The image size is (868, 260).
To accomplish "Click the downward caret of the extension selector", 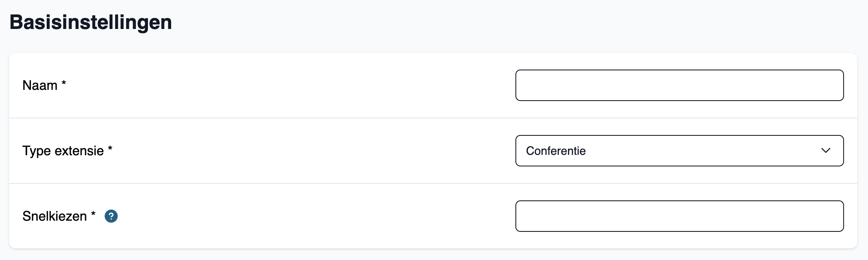I will point(825,151).
